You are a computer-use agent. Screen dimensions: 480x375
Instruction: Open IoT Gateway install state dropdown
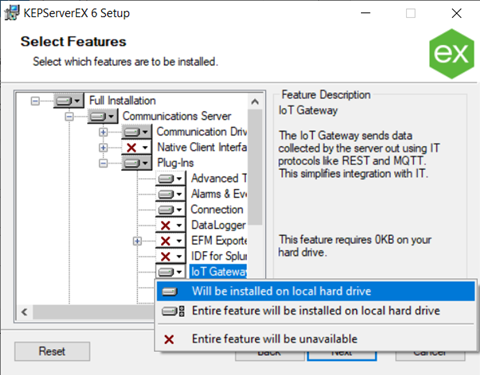coord(170,272)
